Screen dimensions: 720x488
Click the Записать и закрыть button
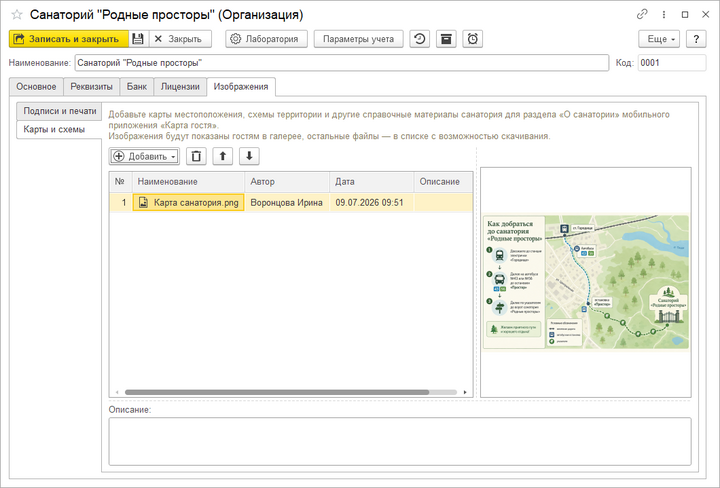pos(69,39)
